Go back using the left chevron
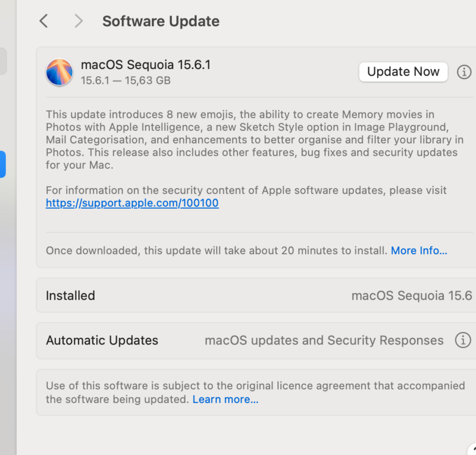476x455 pixels. [43, 21]
